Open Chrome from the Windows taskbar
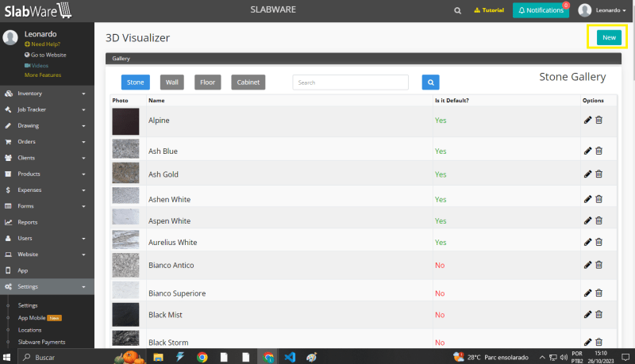This screenshot has width=635, height=364. point(202,357)
